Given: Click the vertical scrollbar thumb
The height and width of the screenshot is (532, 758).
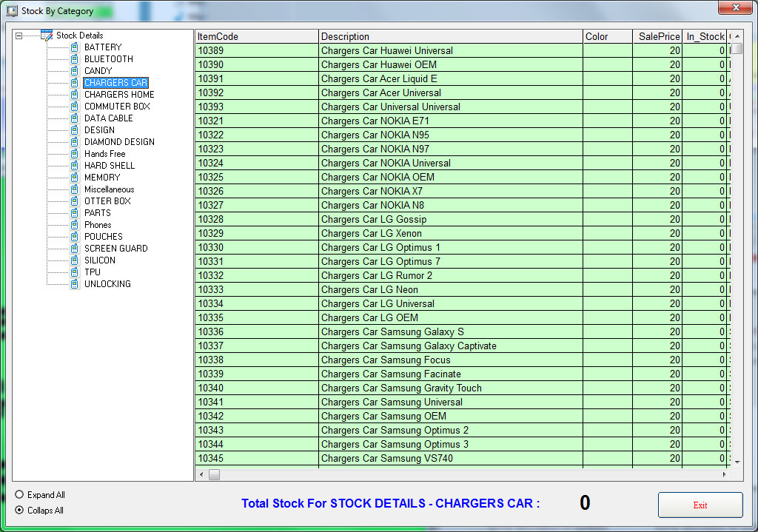Looking at the screenshot, I should 737,48.
